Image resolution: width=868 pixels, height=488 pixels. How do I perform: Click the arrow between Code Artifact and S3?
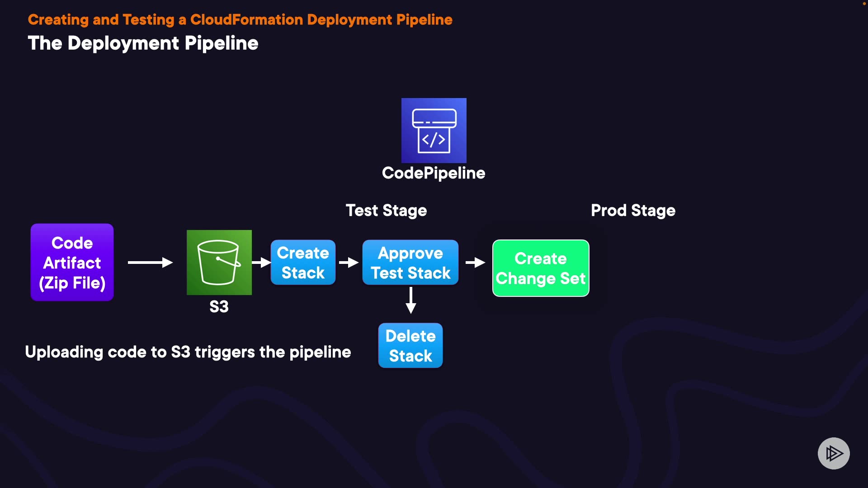tap(150, 263)
